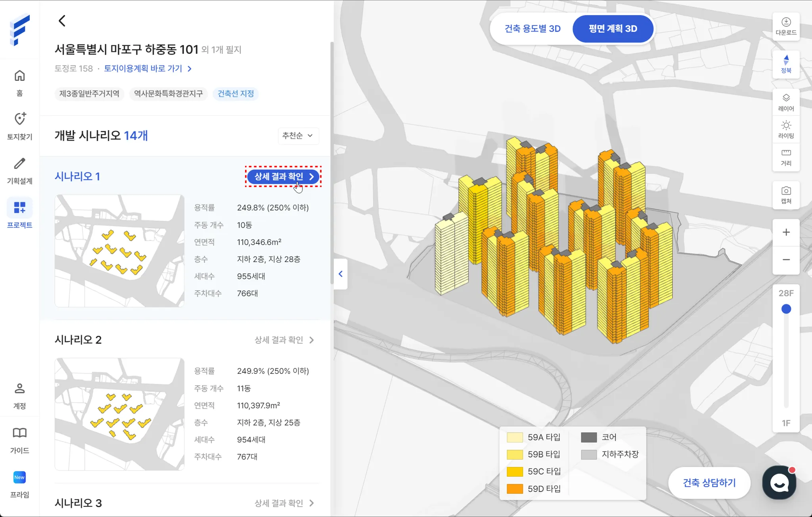Screen dimensions: 812x517
Task: Expand 시나리오 2 상세 결과 확인 chevron
Action: (312, 340)
